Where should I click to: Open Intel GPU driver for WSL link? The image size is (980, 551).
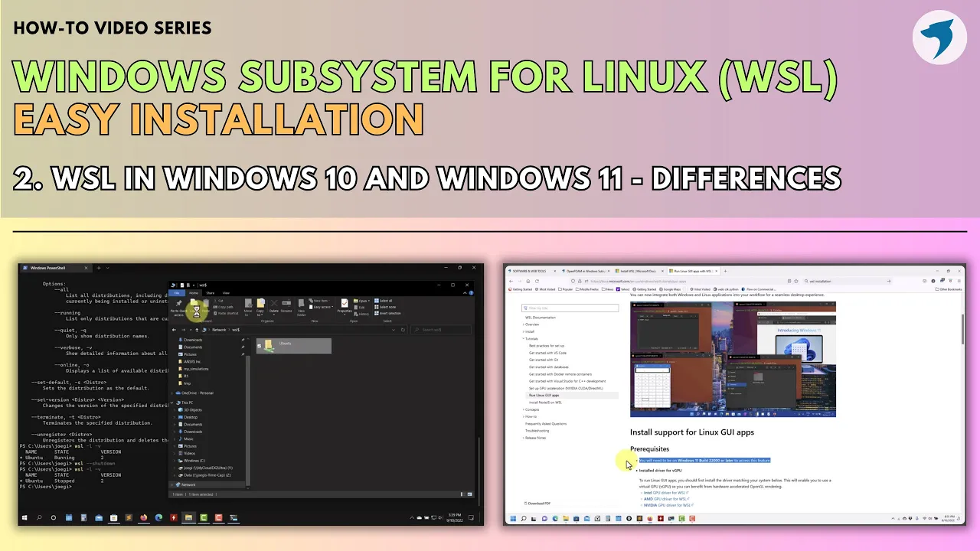tap(665, 493)
